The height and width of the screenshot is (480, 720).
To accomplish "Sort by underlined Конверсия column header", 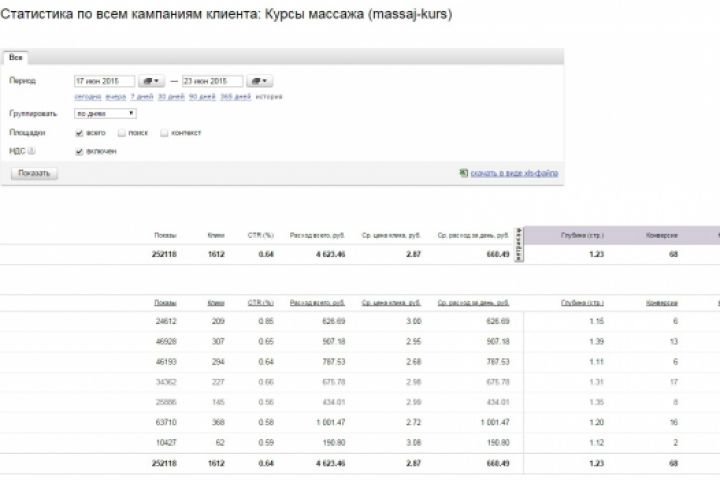I will point(662,303).
